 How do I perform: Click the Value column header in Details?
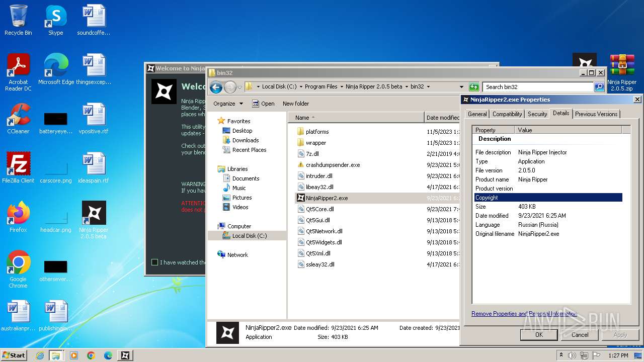coord(569,130)
